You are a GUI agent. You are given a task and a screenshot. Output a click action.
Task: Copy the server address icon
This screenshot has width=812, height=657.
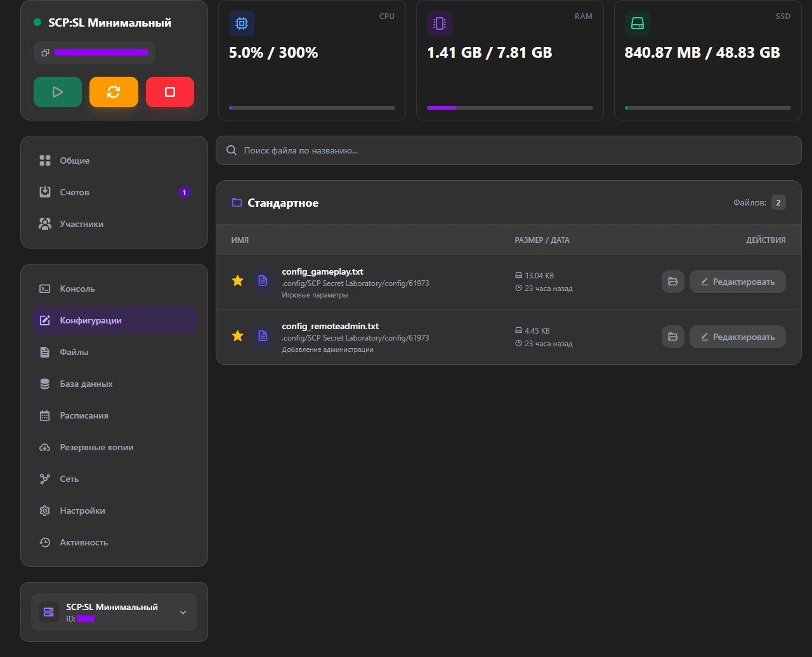45,53
